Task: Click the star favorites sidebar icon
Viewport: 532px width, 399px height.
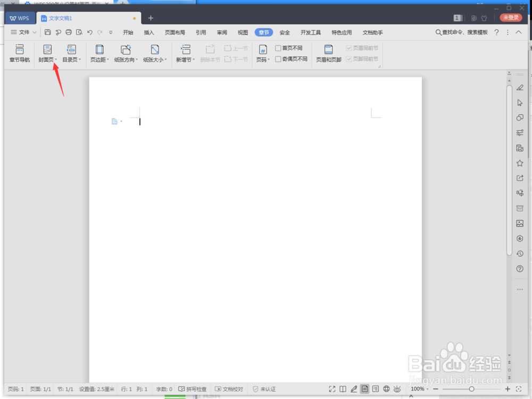Action: click(x=520, y=163)
